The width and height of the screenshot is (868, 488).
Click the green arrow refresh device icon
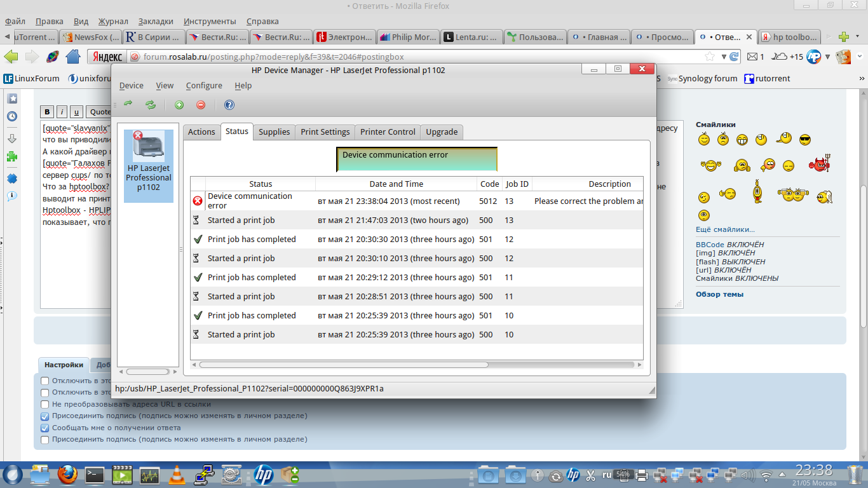tap(128, 105)
